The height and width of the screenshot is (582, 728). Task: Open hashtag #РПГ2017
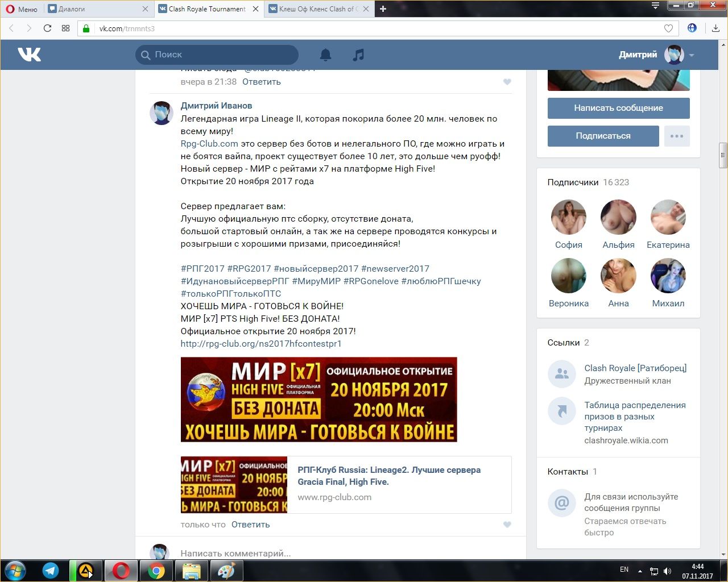(x=202, y=269)
